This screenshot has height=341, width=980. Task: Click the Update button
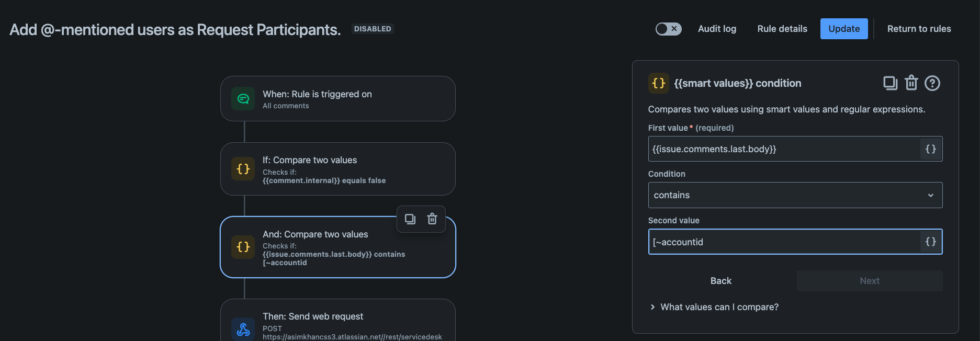pyautogui.click(x=844, y=29)
